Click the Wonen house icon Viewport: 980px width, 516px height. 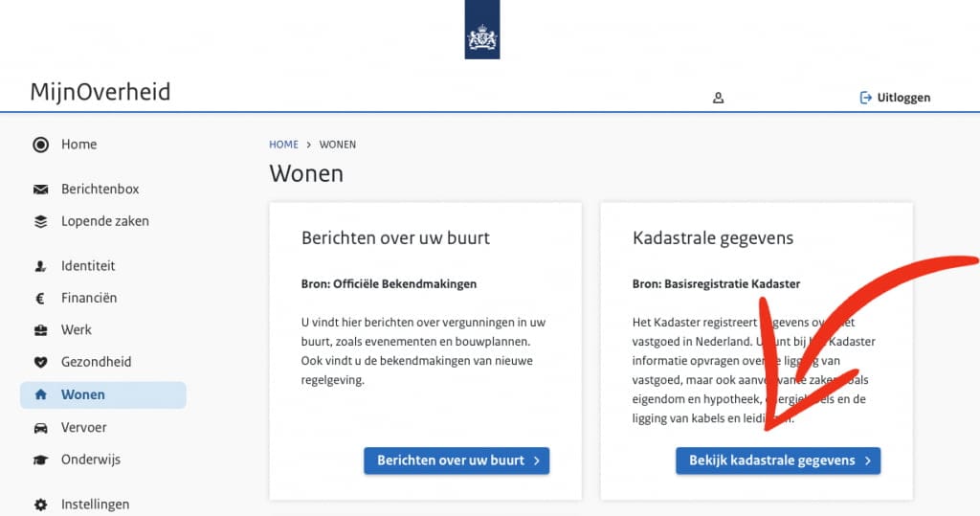(x=40, y=394)
